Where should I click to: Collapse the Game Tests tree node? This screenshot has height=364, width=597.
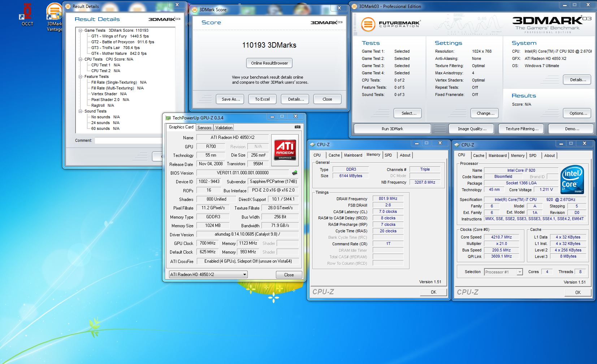81,30
